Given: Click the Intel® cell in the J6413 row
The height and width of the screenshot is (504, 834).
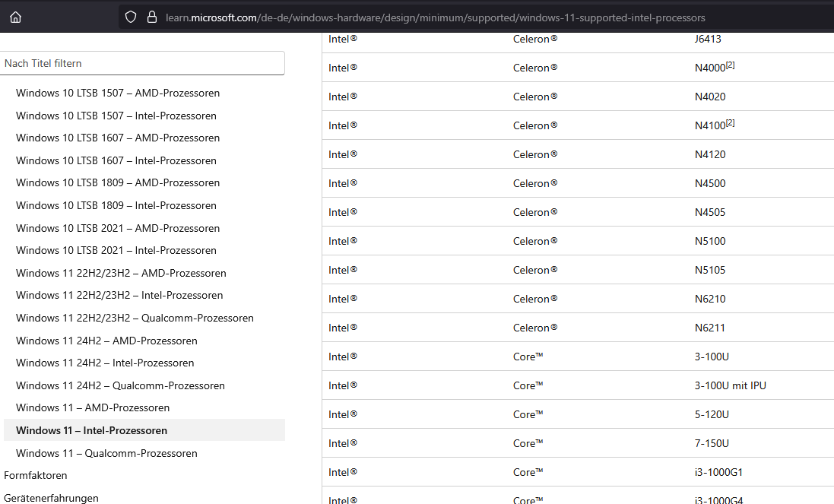Looking at the screenshot, I should (343, 39).
